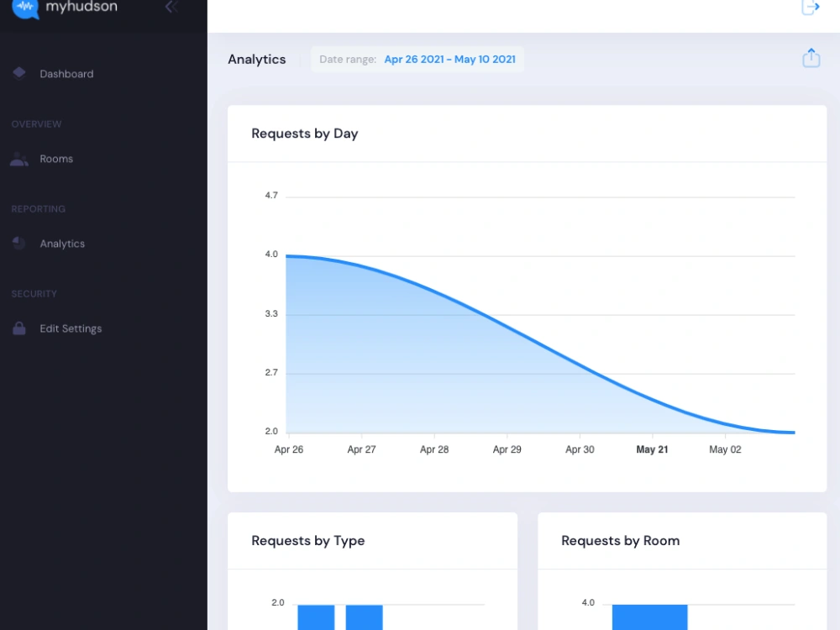Click the 2.7 y-axis value
The height and width of the screenshot is (630, 840).
coord(271,372)
